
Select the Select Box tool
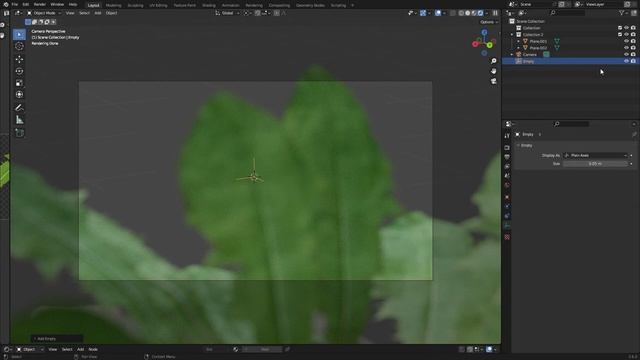(x=19, y=34)
